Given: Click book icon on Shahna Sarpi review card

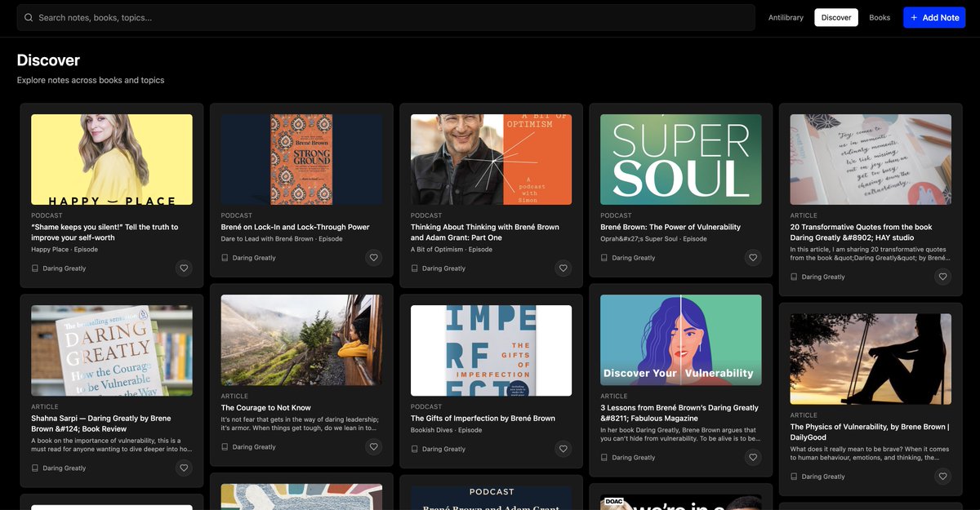Looking at the screenshot, I should coord(35,468).
